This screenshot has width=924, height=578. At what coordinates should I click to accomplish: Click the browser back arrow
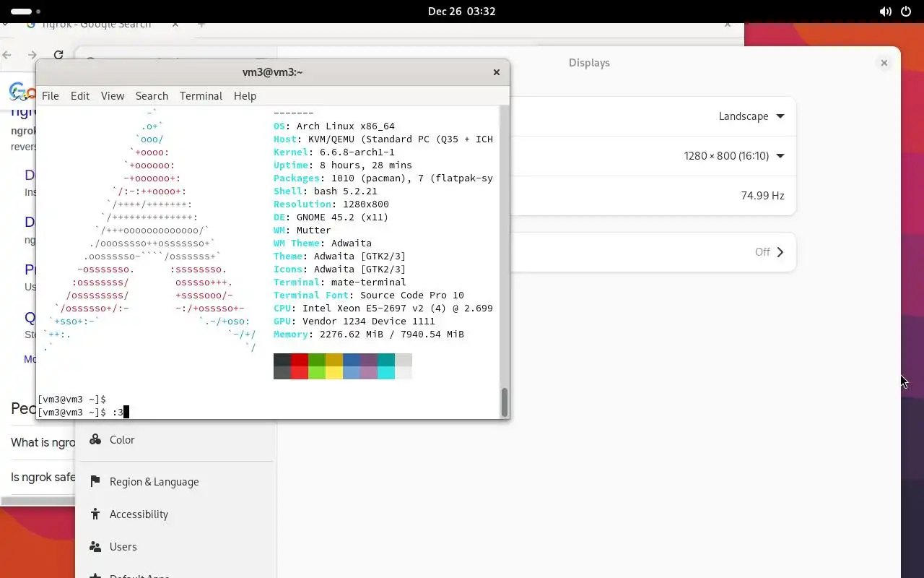click(7, 55)
